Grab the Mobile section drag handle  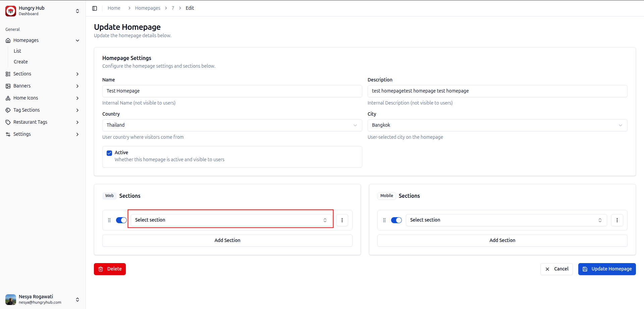(x=384, y=220)
